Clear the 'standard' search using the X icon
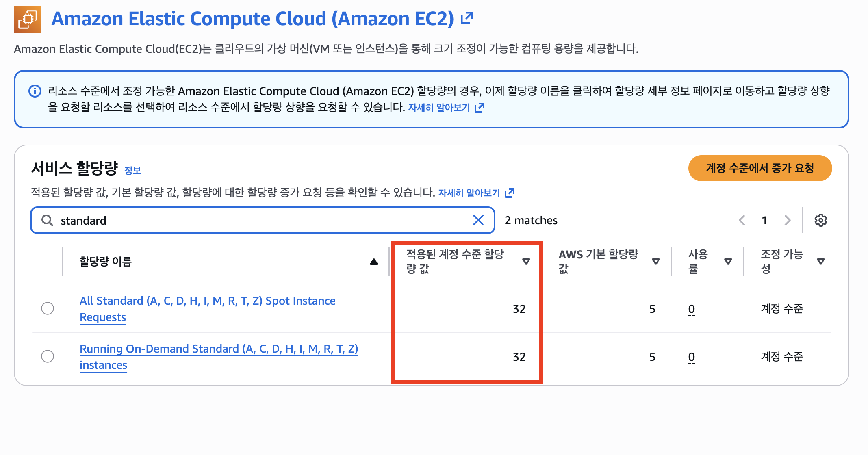This screenshot has height=455, width=868. [478, 220]
